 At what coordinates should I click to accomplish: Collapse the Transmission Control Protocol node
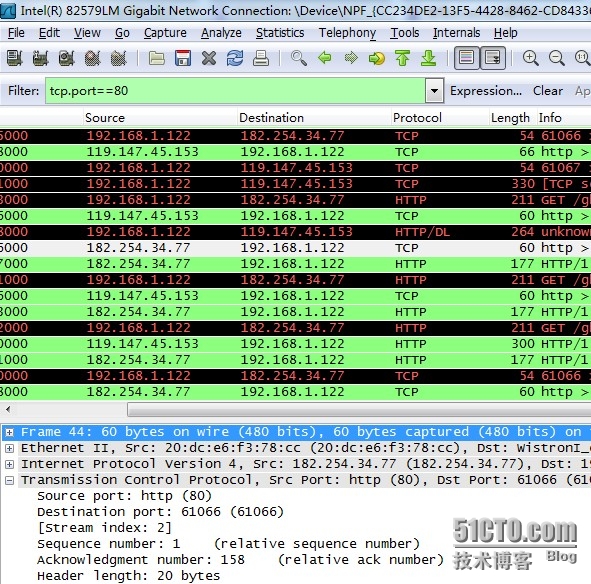pos(9,480)
